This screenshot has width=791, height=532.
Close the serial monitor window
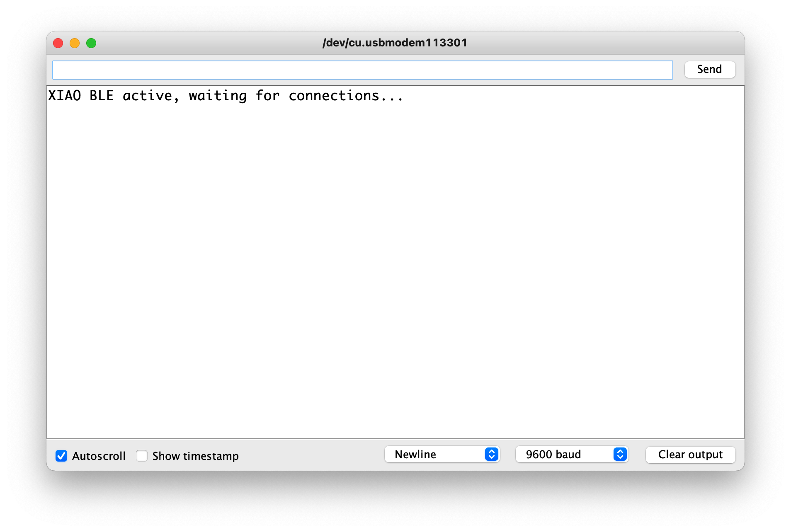[x=58, y=43]
